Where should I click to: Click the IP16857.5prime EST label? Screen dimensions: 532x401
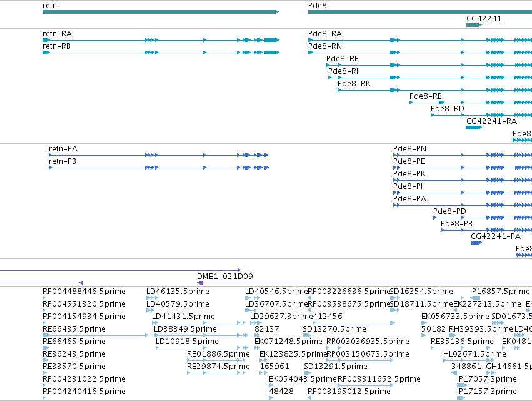(499, 292)
